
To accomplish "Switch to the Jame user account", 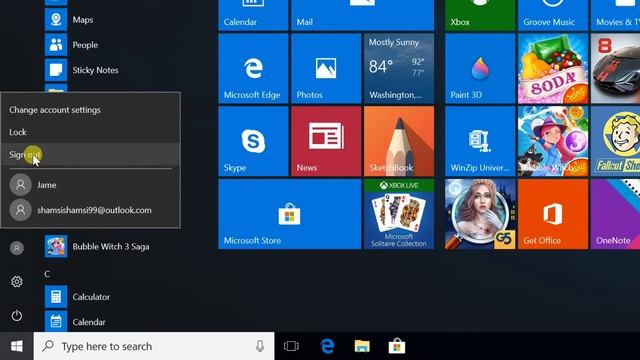I will click(90, 185).
